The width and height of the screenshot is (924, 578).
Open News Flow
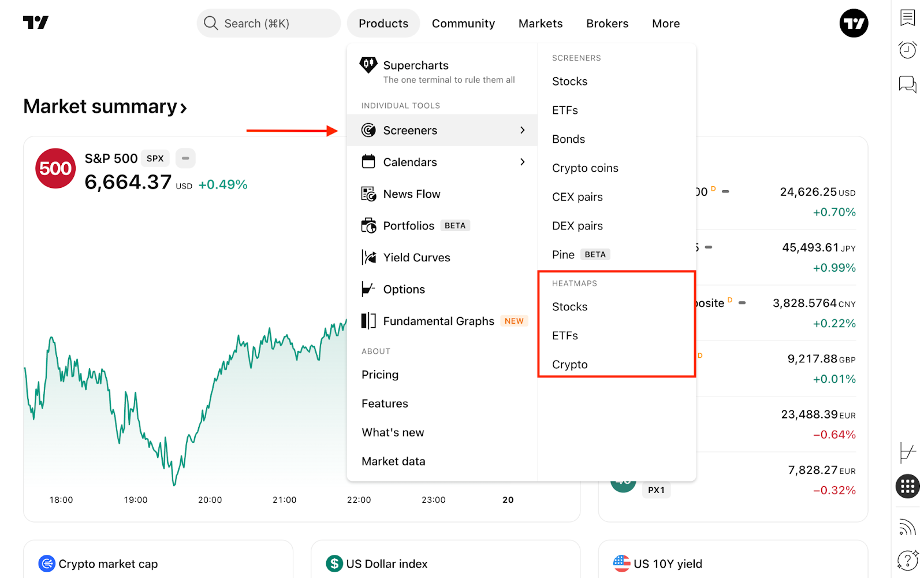(442, 194)
